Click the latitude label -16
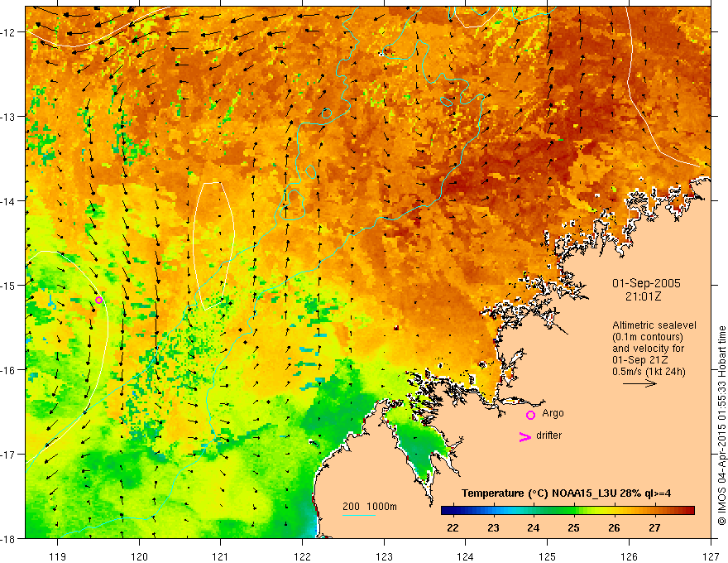Screen dimensions: 728x563 point(8,370)
